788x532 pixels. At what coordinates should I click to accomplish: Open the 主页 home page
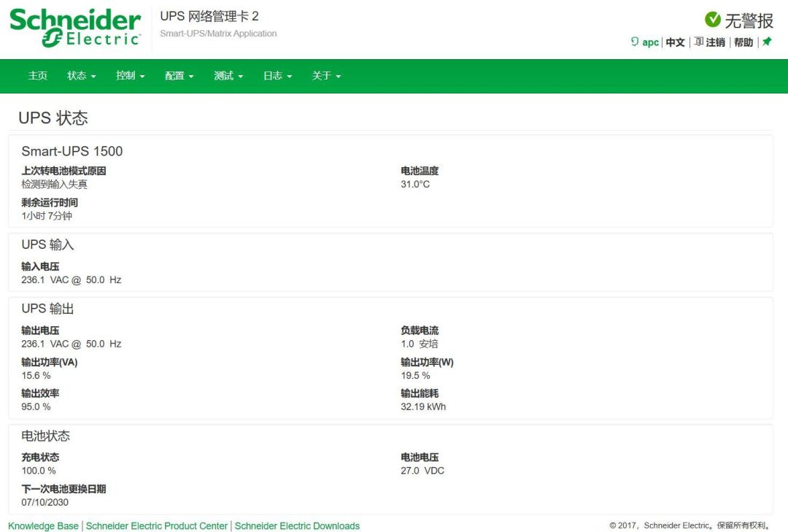point(38,76)
